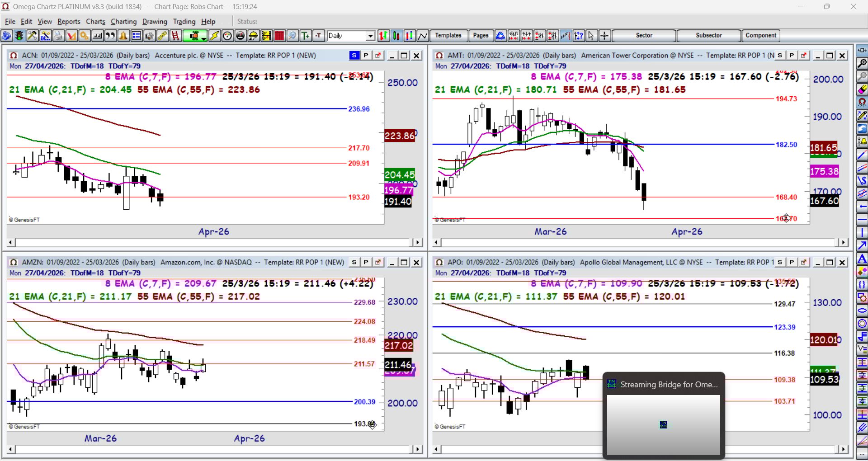Viewport: 868px width, 461px height.
Task: Click the yellow hard hat icon
Action: (254, 36)
